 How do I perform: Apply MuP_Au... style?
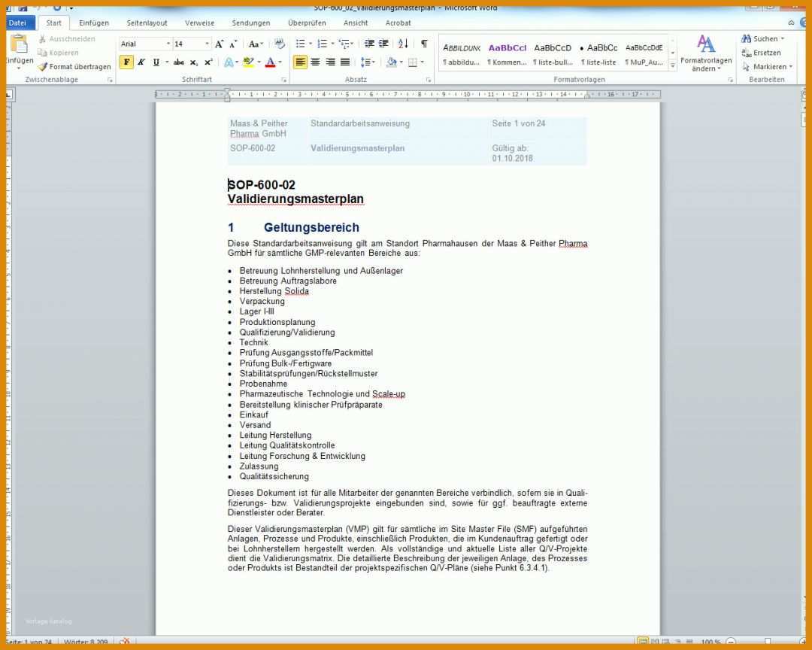[x=644, y=54]
